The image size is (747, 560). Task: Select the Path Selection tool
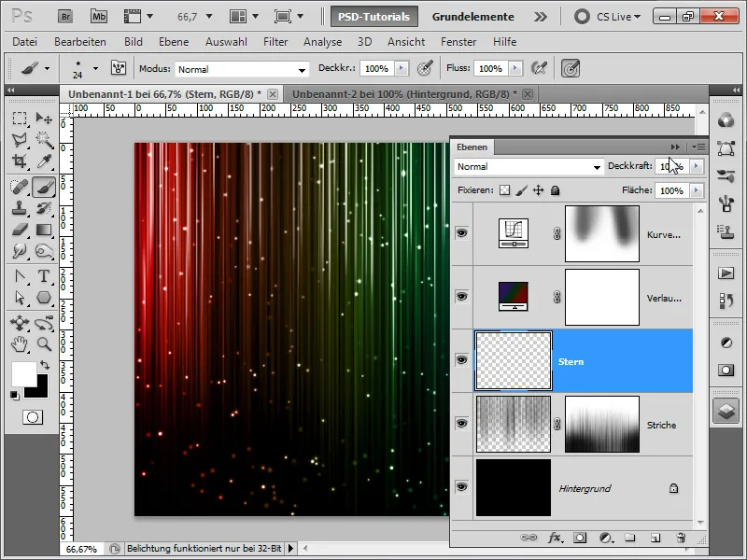pyautogui.click(x=20, y=298)
